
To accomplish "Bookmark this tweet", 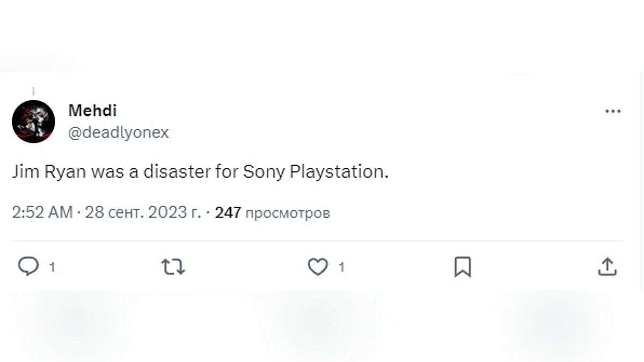I will pyautogui.click(x=462, y=267).
